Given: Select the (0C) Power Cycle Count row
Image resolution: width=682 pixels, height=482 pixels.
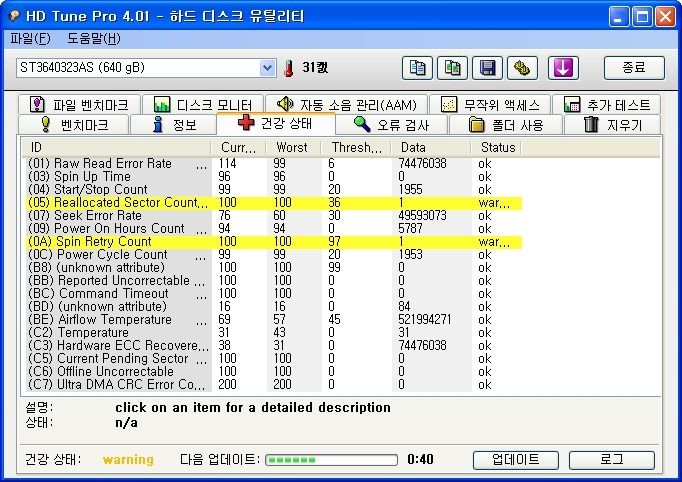Looking at the screenshot, I should point(272,255).
